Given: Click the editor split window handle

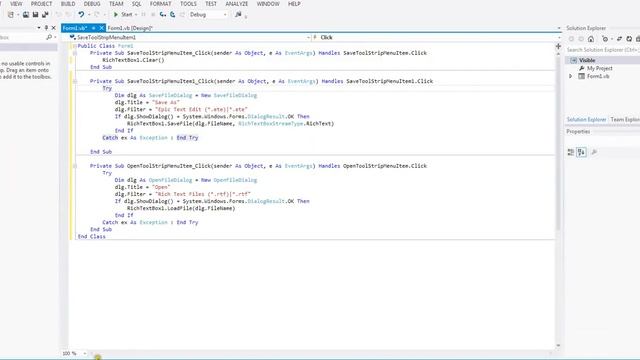Looking at the screenshot, I should pos(558,46).
